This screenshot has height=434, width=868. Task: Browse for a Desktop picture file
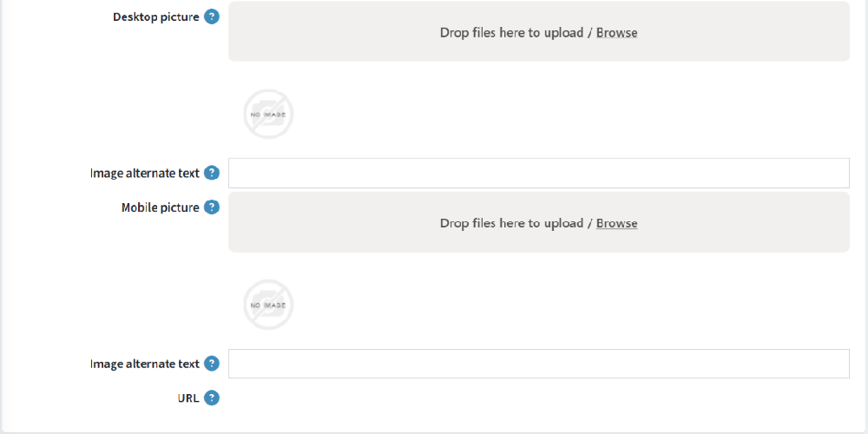(616, 33)
